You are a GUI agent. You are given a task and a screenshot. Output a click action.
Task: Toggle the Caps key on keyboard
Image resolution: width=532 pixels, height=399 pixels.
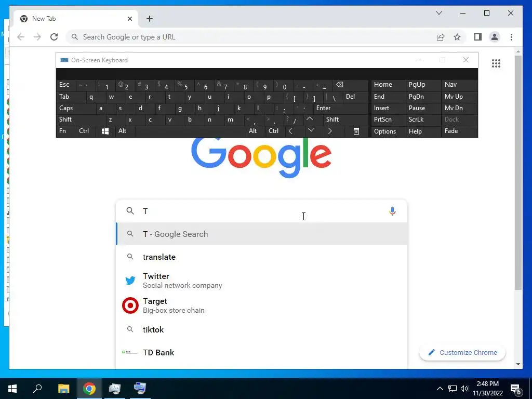pyautogui.click(x=76, y=108)
